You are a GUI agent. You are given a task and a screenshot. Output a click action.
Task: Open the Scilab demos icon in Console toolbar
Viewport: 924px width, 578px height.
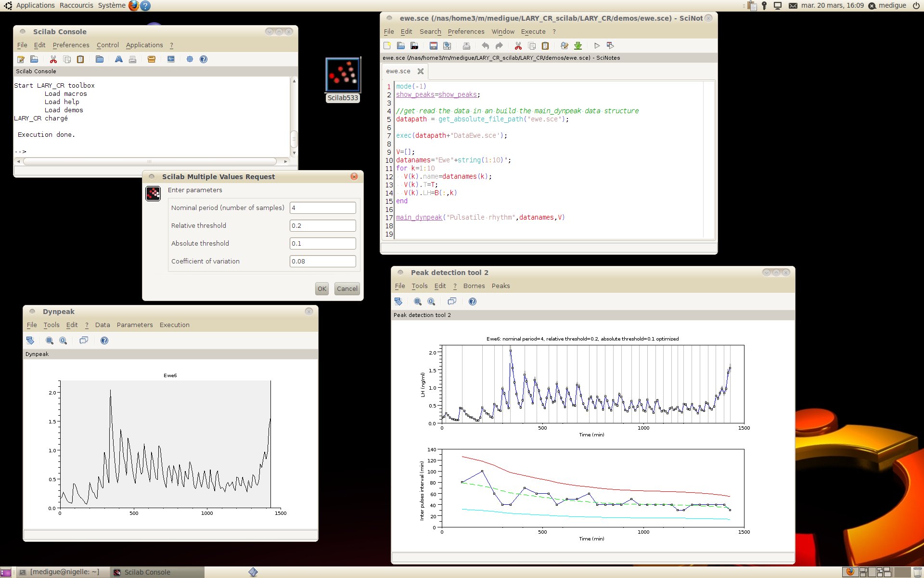(171, 59)
